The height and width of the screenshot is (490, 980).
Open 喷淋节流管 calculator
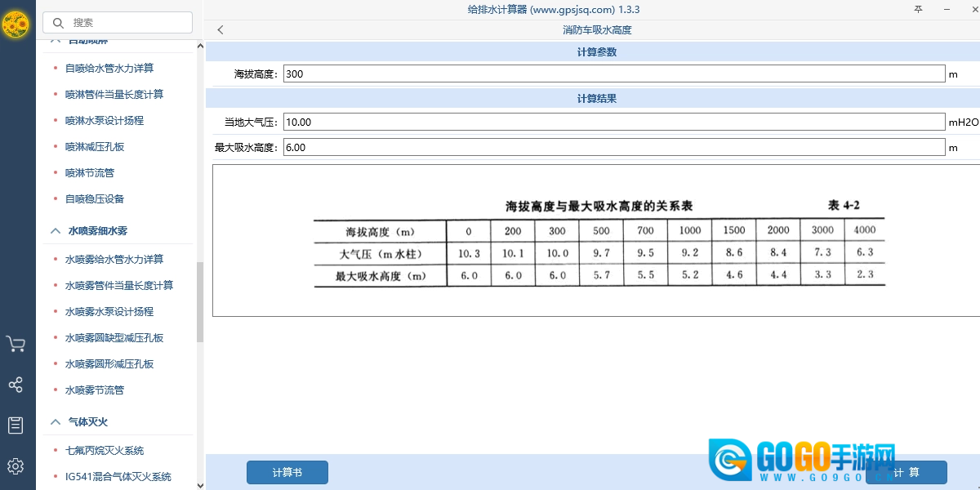90,173
